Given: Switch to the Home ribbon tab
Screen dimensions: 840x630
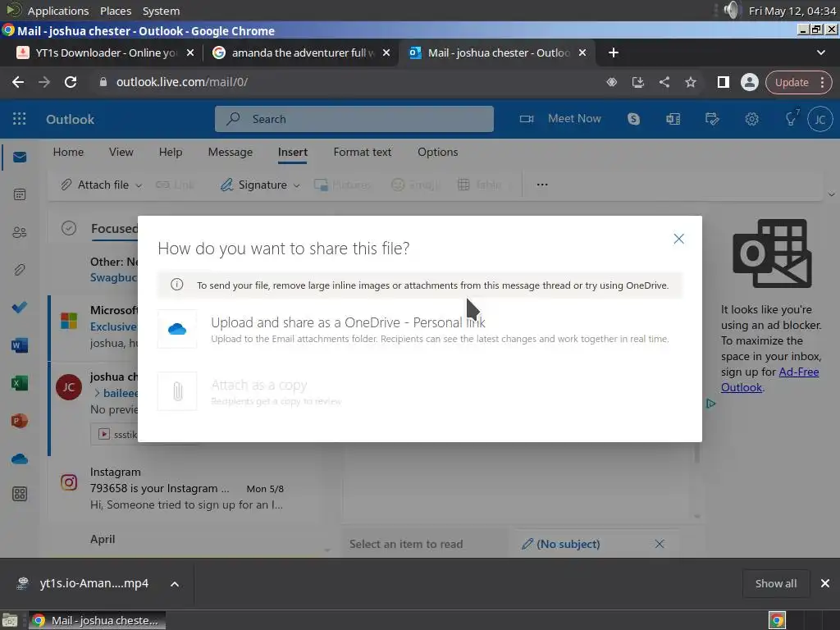Looking at the screenshot, I should (68, 152).
